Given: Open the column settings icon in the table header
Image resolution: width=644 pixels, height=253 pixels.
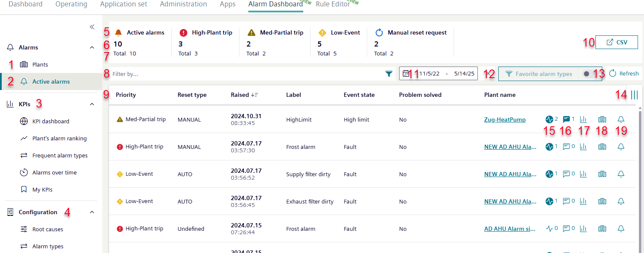Looking at the screenshot, I should pos(634,95).
